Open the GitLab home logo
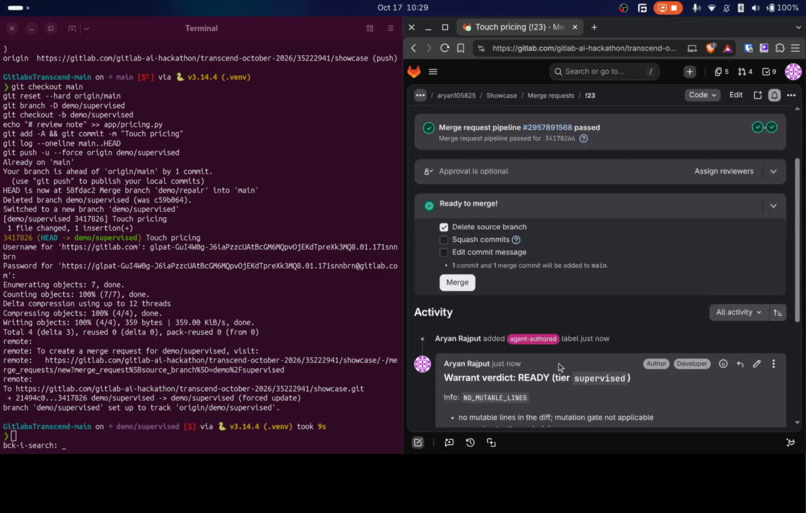The width and height of the screenshot is (806, 513). (414, 71)
